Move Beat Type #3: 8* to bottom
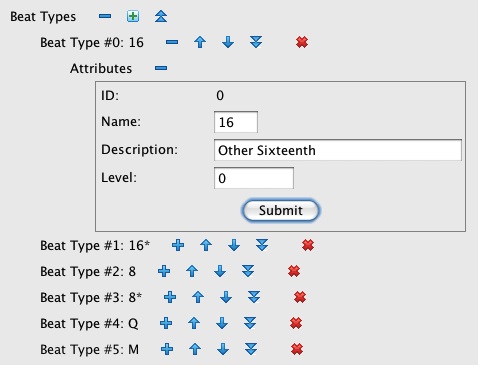 (x=254, y=297)
